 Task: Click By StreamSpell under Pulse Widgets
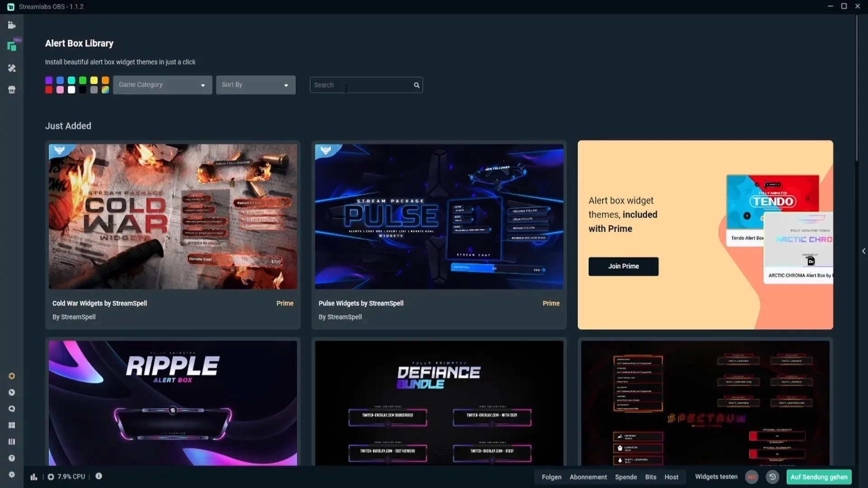(340, 317)
